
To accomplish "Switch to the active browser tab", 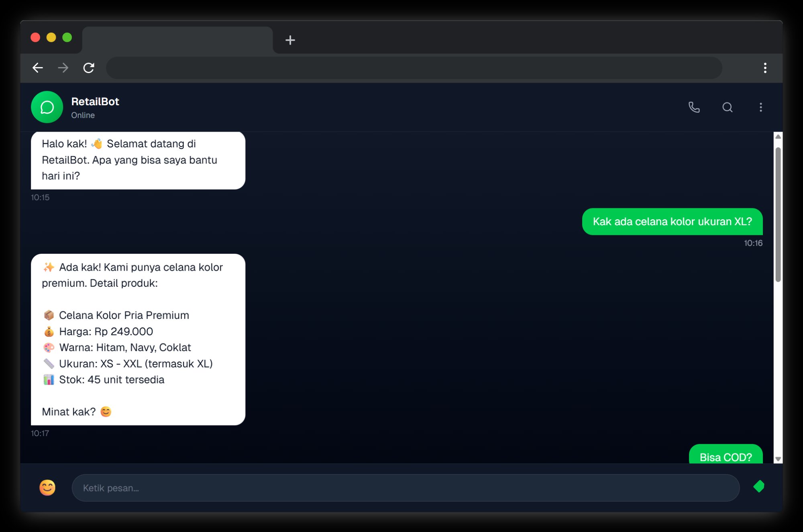I will [177, 40].
